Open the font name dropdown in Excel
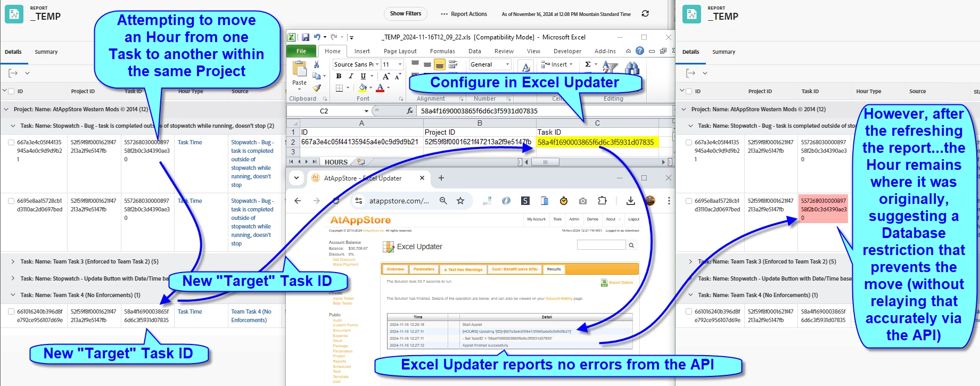 [377, 64]
